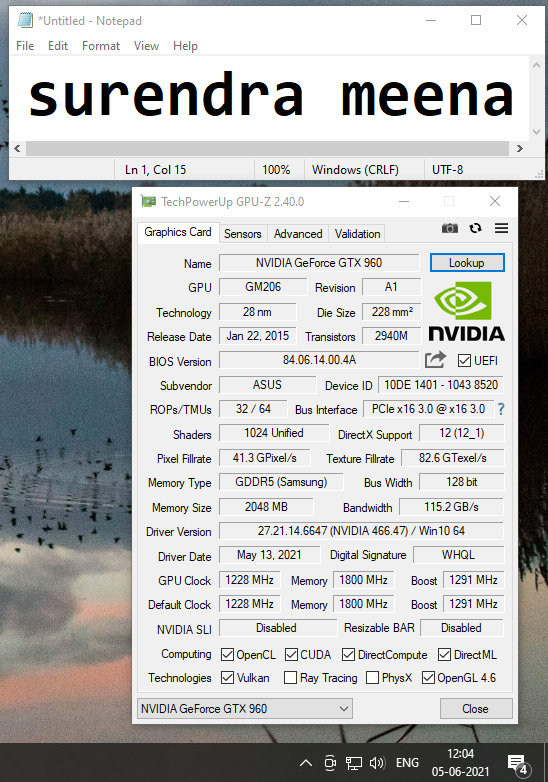Toggle the UEFI checkbox
The width and height of the screenshot is (548, 782).
click(464, 361)
